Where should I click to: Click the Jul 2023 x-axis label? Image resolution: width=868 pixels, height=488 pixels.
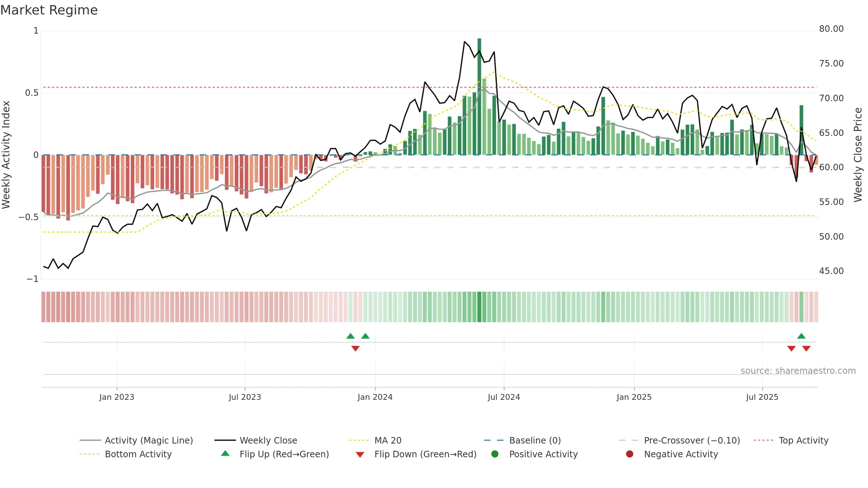[245, 397]
